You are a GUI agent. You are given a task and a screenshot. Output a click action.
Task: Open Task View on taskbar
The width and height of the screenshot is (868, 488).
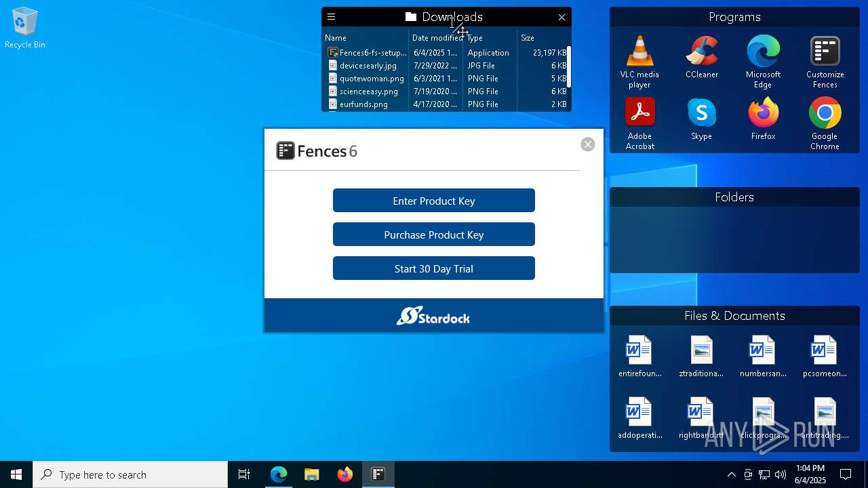244,474
